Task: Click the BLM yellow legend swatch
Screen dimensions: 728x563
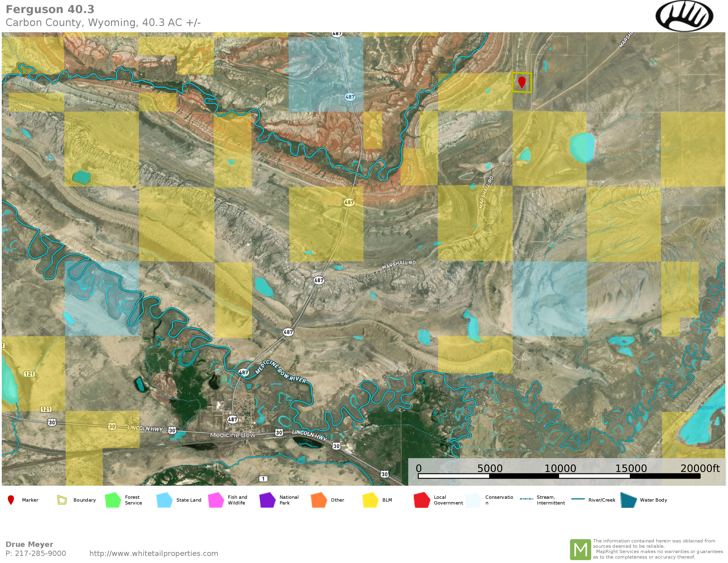Action: point(370,500)
